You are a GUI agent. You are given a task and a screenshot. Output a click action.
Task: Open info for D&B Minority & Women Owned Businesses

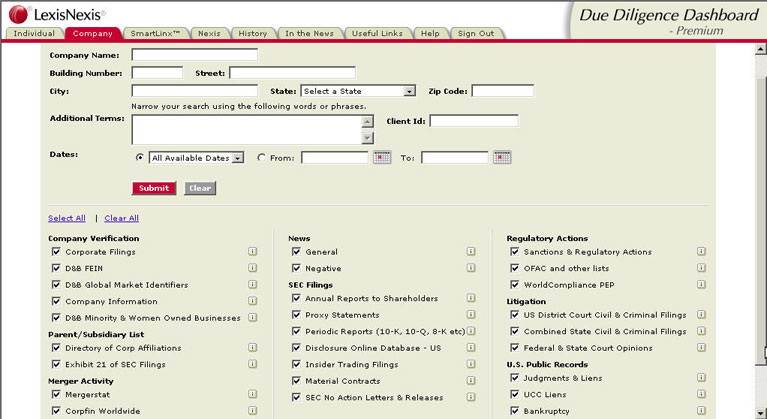click(252, 317)
